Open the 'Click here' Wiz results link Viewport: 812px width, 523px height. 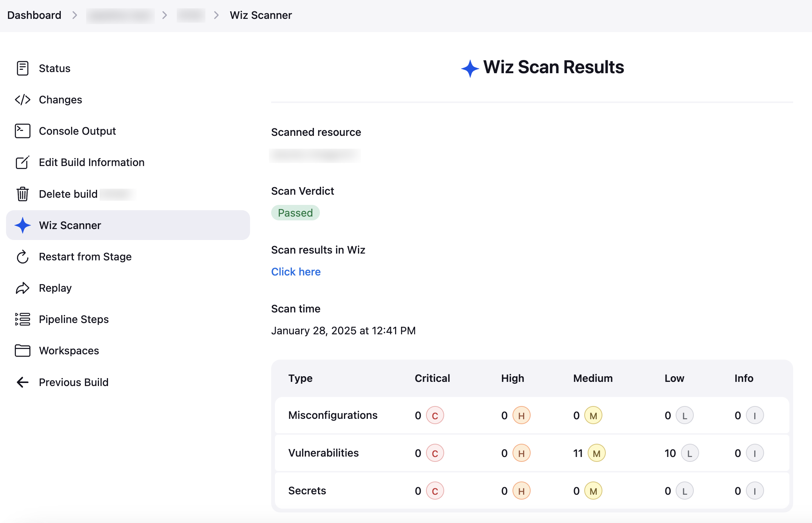[x=296, y=272]
